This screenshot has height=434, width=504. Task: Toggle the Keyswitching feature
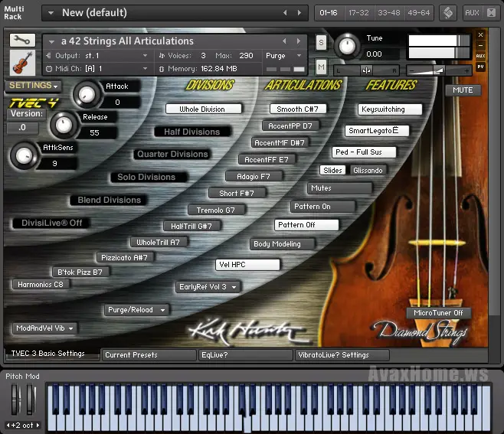[x=390, y=109]
